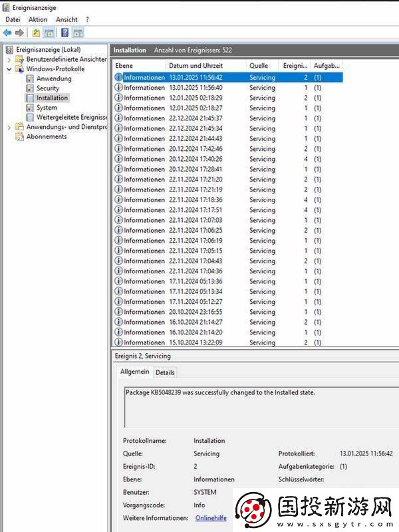399x532 pixels.
Task: Open the Datei menu
Action: tap(13, 20)
